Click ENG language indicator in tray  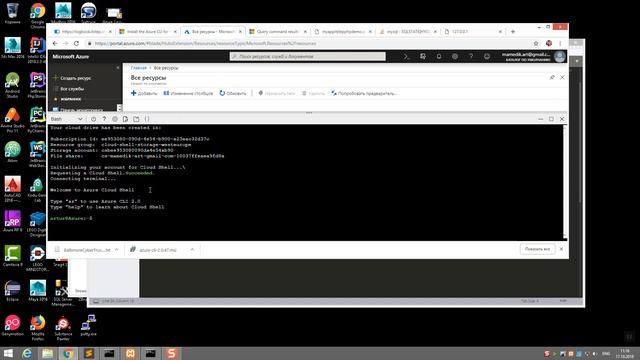tap(606, 353)
